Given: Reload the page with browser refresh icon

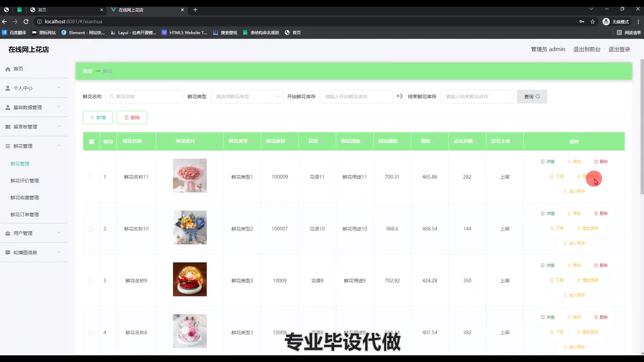Looking at the screenshot, I should [x=26, y=22].
